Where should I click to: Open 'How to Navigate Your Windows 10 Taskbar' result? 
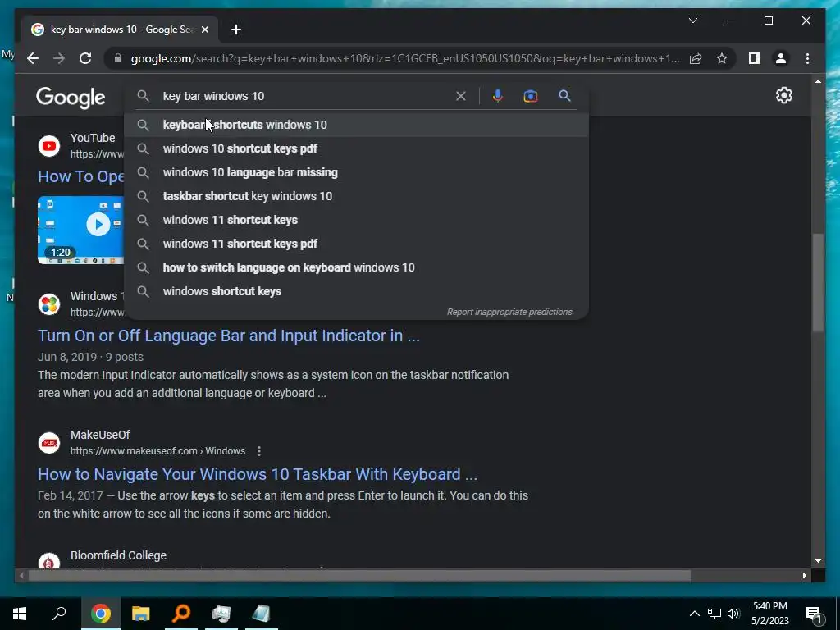[x=257, y=474]
